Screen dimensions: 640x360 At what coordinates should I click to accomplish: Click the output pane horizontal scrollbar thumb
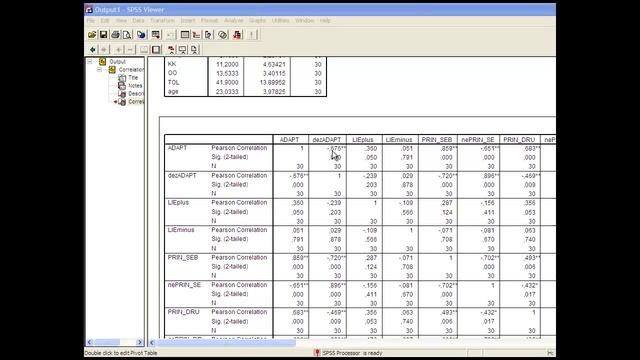(225, 342)
